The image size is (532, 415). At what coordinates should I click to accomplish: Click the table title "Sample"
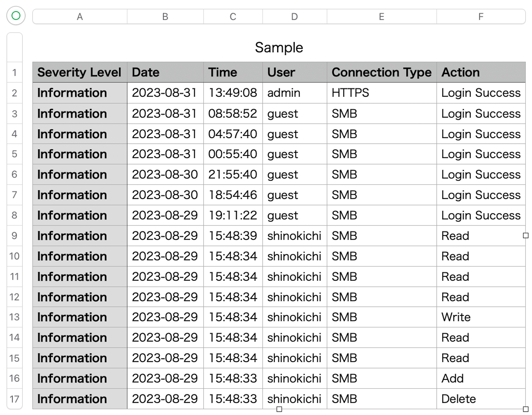click(279, 48)
